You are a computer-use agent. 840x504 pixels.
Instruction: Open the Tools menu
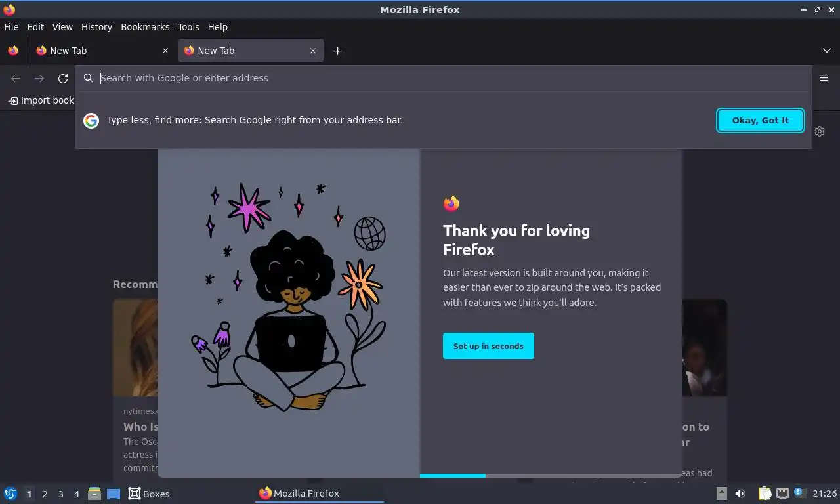tap(188, 27)
